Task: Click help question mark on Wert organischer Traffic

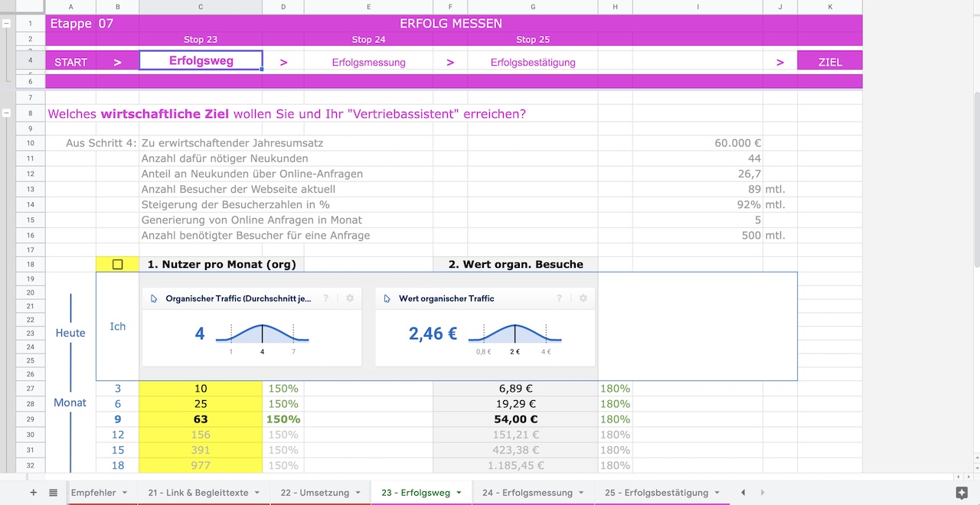Action: pos(559,298)
